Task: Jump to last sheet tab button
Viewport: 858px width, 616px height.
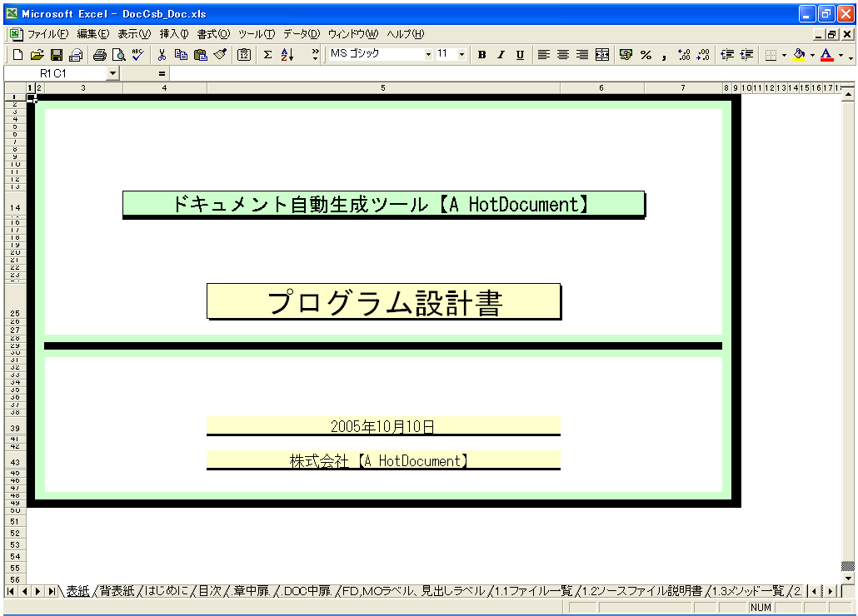Action: 52,591
